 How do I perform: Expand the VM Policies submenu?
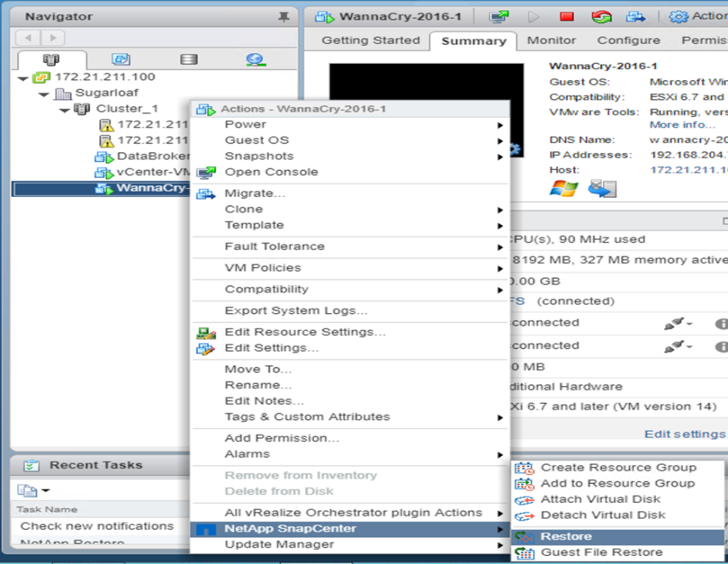[351, 268]
